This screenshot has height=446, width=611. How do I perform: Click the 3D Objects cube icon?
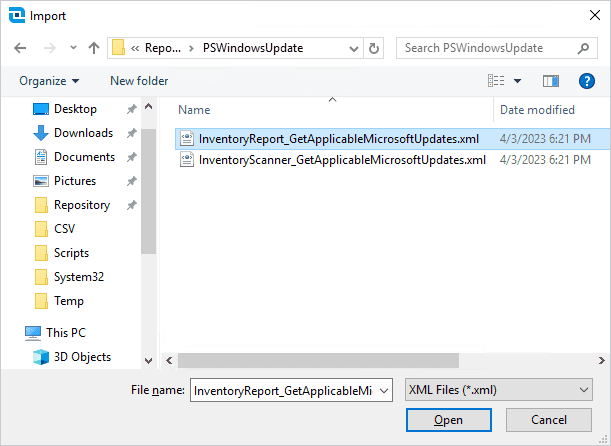41,357
